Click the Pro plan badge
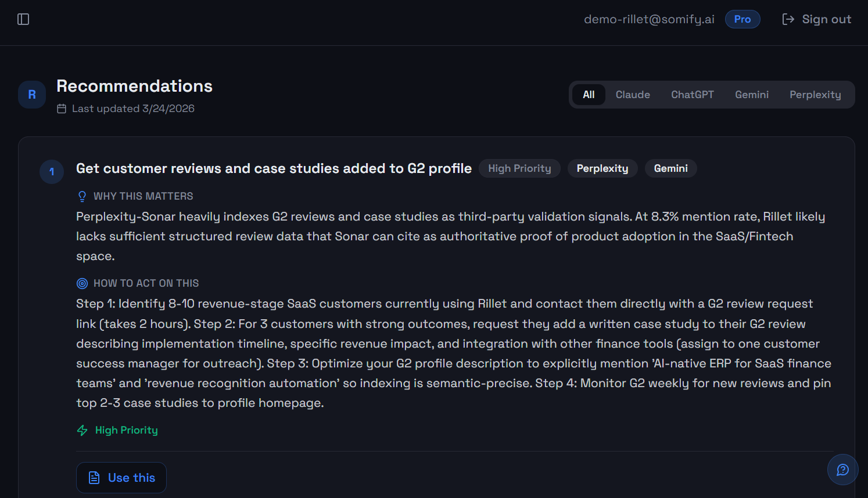Image resolution: width=868 pixels, height=498 pixels. (742, 19)
